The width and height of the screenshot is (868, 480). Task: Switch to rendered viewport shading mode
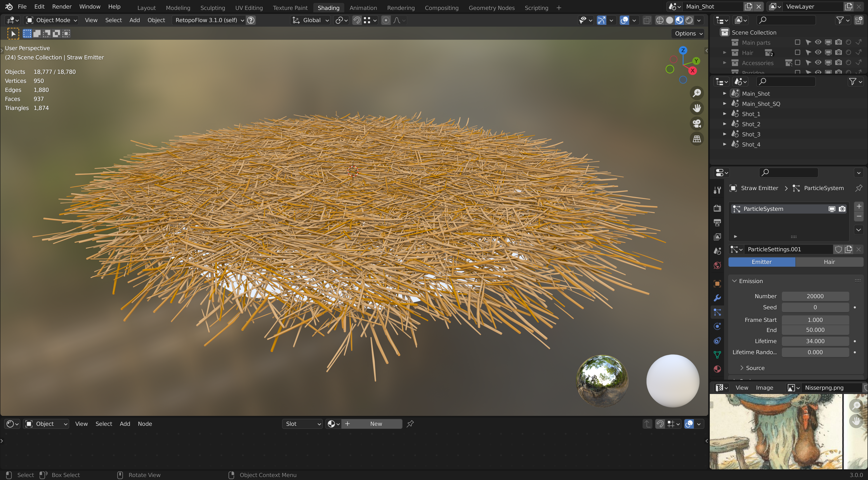tap(689, 20)
